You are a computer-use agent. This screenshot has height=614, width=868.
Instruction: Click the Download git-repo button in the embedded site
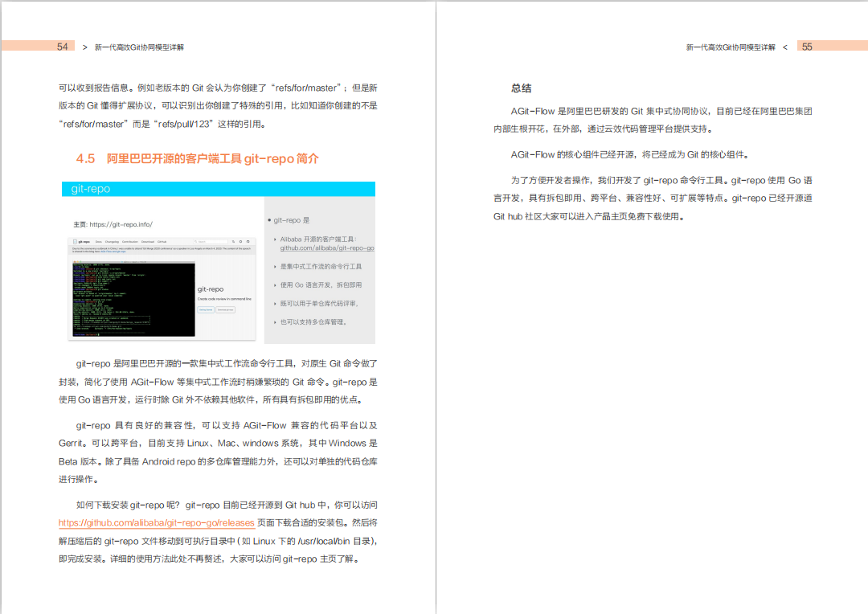coord(225,309)
